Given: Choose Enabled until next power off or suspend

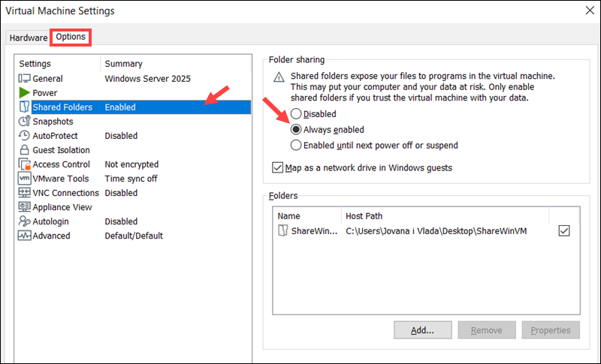Looking at the screenshot, I should click(296, 145).
